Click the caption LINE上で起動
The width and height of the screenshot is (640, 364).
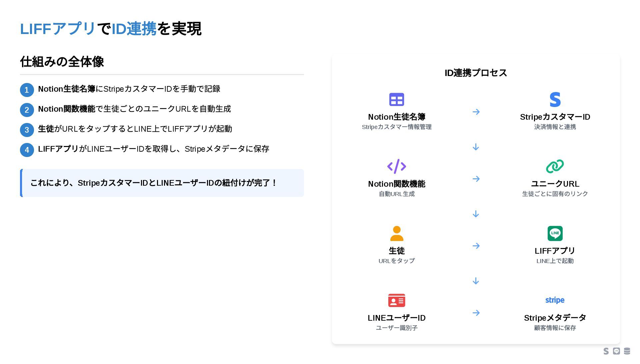click(x=555, y=261)
